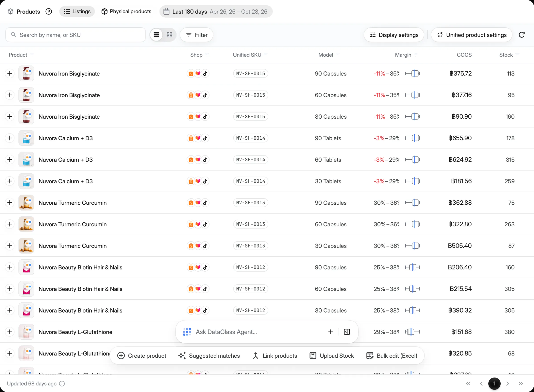Click TikTok icon on Calcium + D3 90 Tablets row

pos(205,138)
